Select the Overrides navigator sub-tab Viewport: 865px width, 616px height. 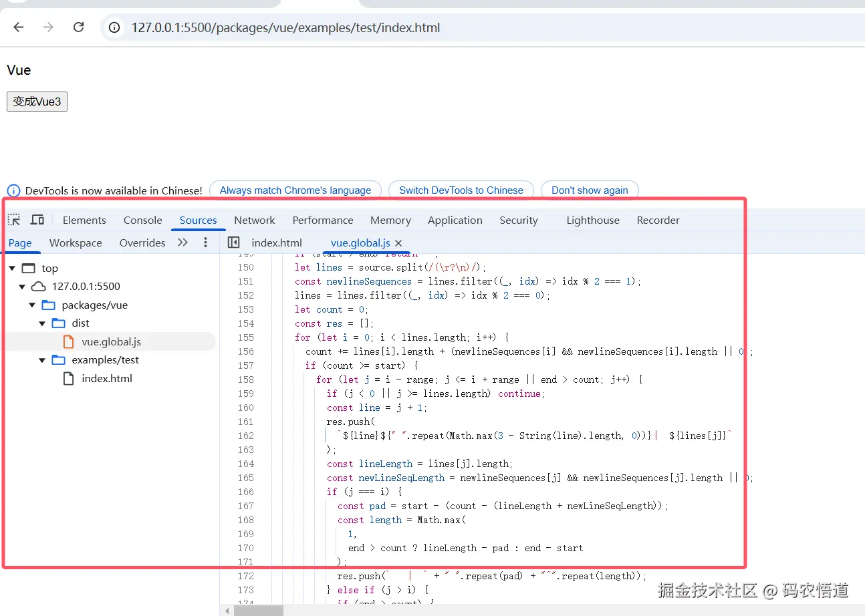142,243
